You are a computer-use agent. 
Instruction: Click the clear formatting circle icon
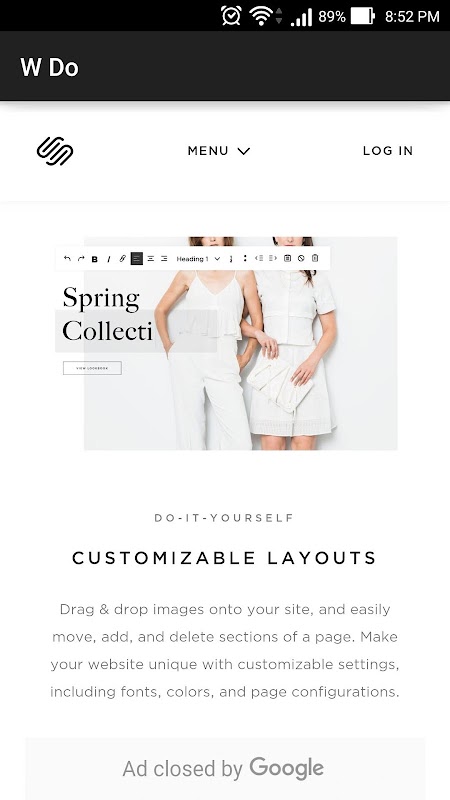301,259
